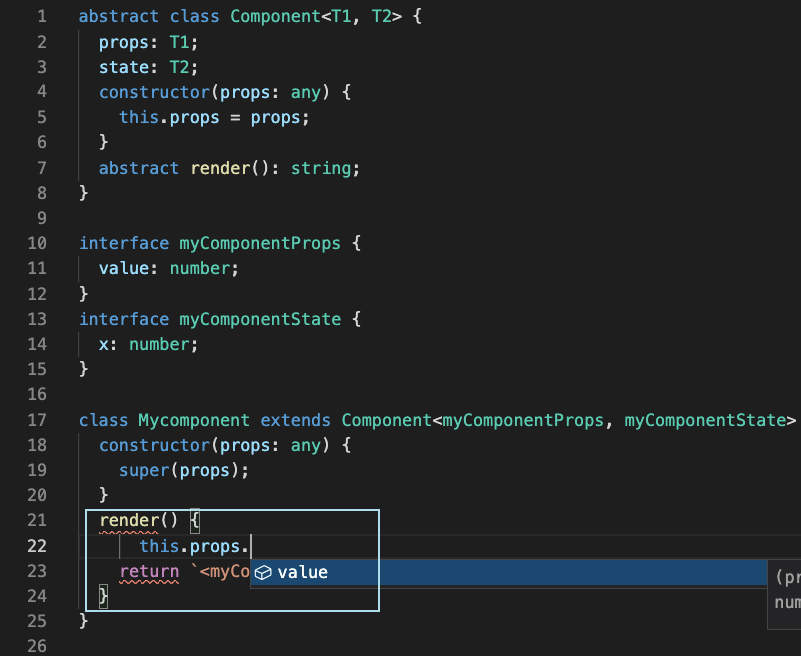The image size is (801, 656).
Task: Click line number 17 in the gutter
Action: click(x=37, y=420)
